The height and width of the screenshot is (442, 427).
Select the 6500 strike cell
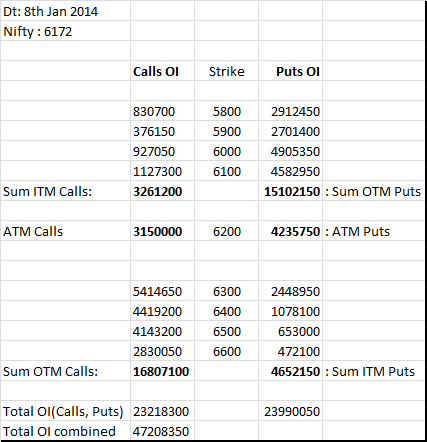click(x=226, y=331)
